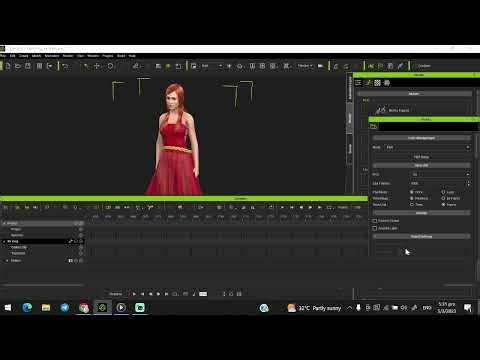Select the right radio button in Play Mode row
The width and height of the screenshot is (480, 360).
[x=443, y=192]
